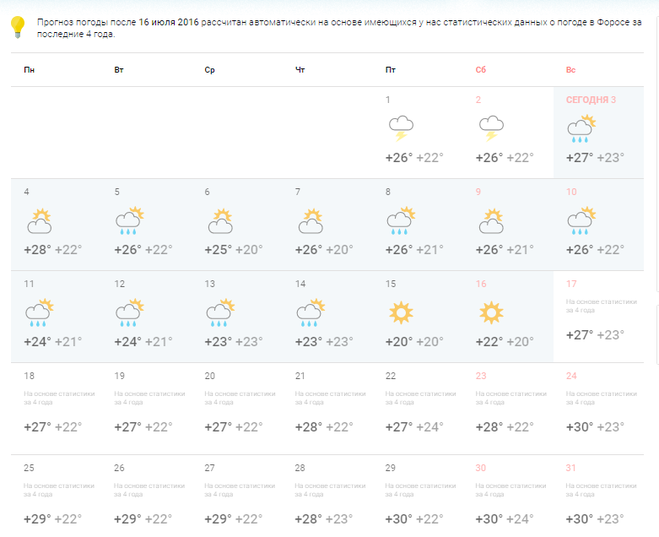The image size is (659, 537).
Task: Click the rain icon for July 13
Action: pyautogui.click(x=220, y=313)
